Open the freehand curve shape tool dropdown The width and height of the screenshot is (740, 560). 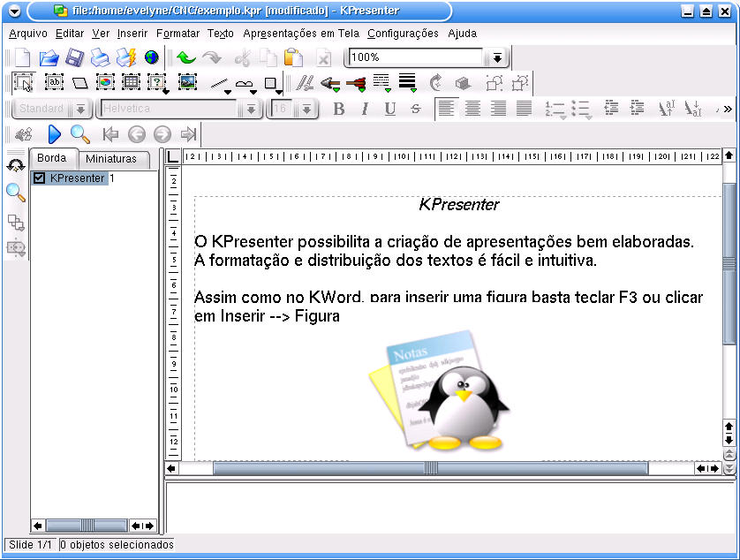[x=253, y=92]
